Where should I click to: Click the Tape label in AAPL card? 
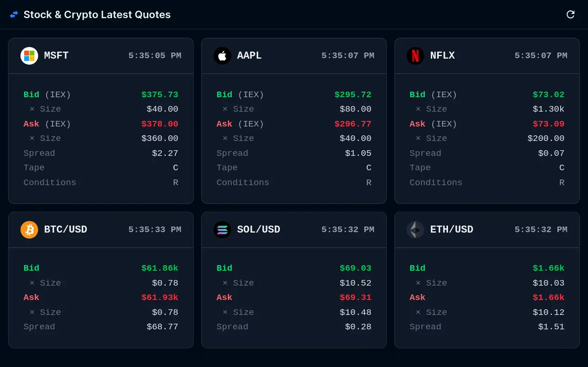tap(227, 168)
